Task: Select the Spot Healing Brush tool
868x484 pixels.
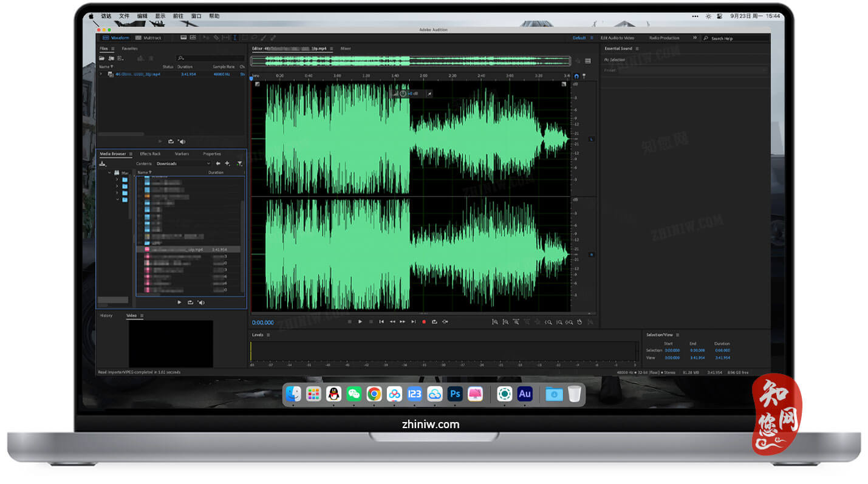Action: coord(273,38)
